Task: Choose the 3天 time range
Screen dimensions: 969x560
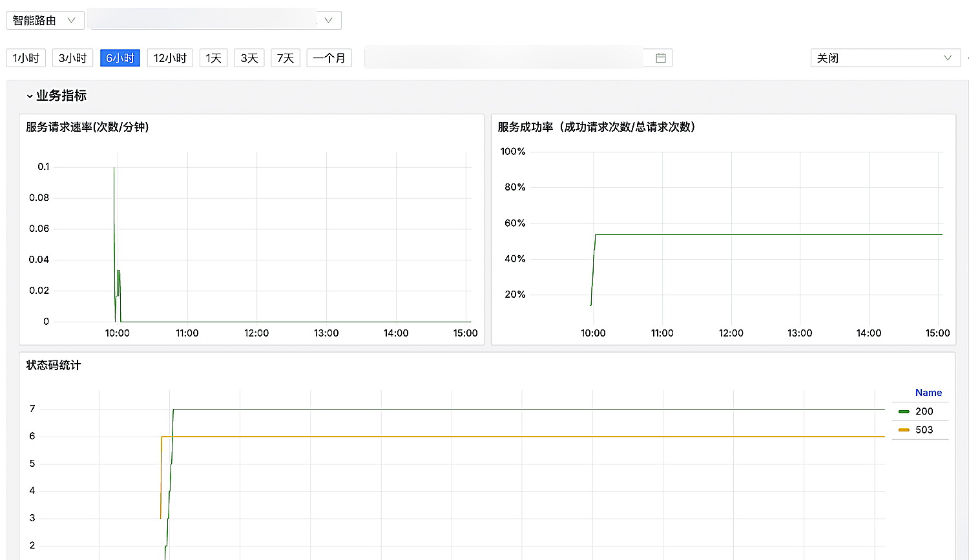Action: 249,58
